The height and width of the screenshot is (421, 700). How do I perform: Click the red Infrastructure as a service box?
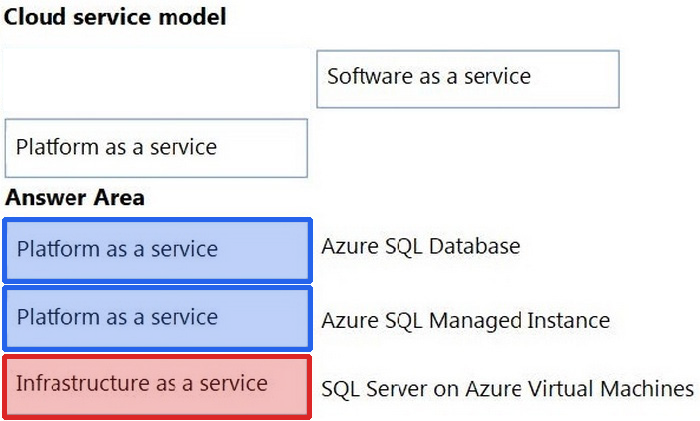click(157, 387)
